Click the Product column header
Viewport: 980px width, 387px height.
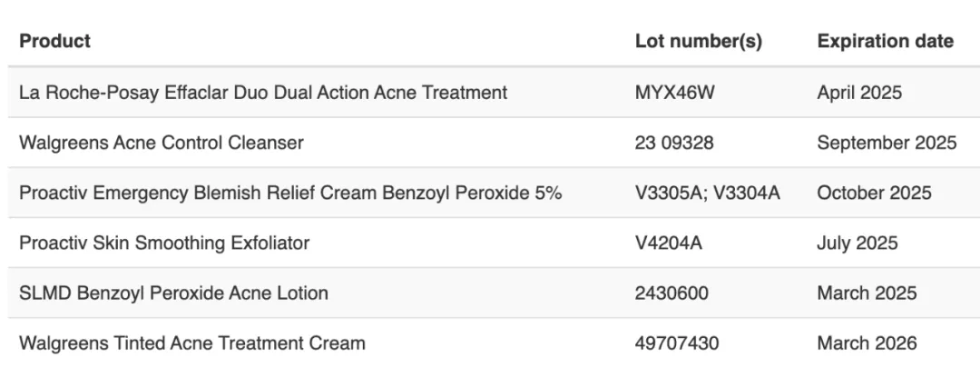pos(55,41)
